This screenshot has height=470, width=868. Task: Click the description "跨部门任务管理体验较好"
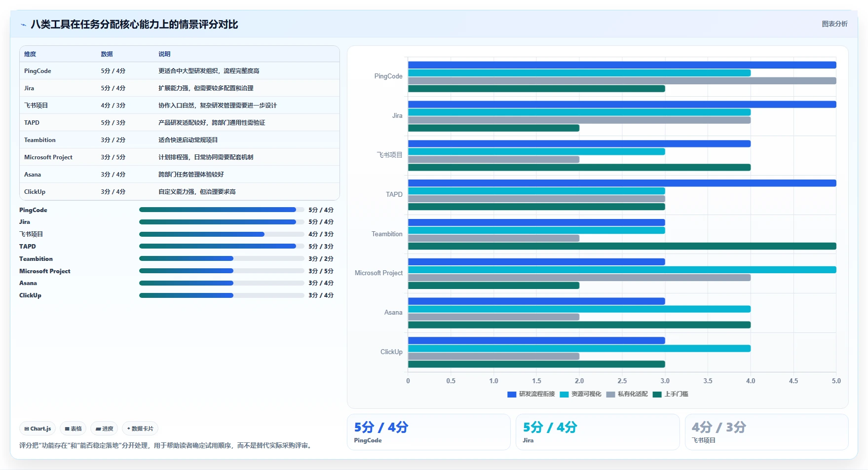tap(191, 175)
